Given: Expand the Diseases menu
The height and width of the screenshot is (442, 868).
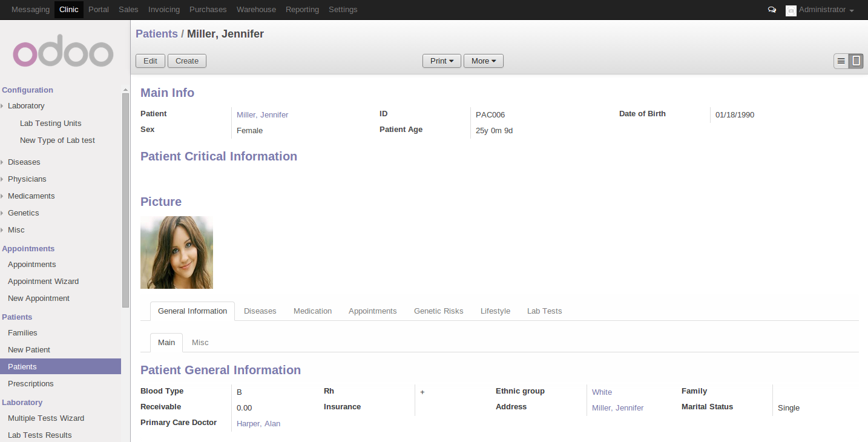Looking at the screenshot, I should click(24, 162).
